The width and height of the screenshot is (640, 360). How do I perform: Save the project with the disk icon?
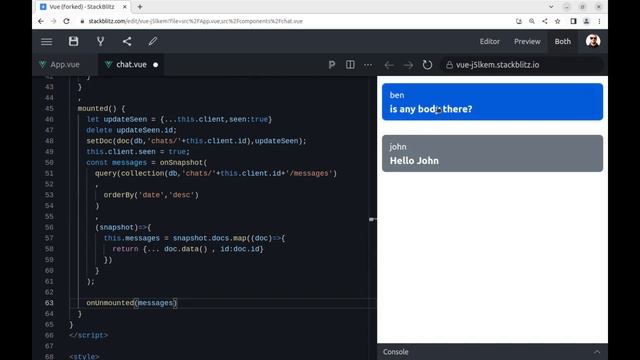[x=73, y=41]
